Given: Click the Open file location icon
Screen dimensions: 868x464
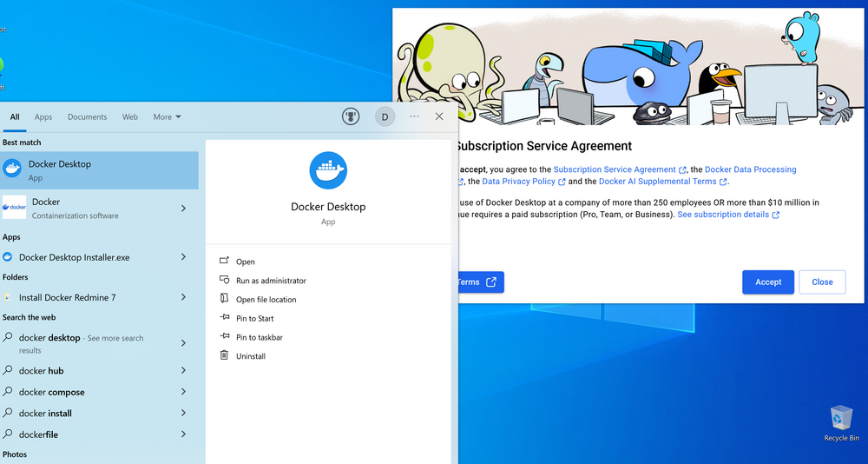Looking at the screenshot, I should [224, 299].
